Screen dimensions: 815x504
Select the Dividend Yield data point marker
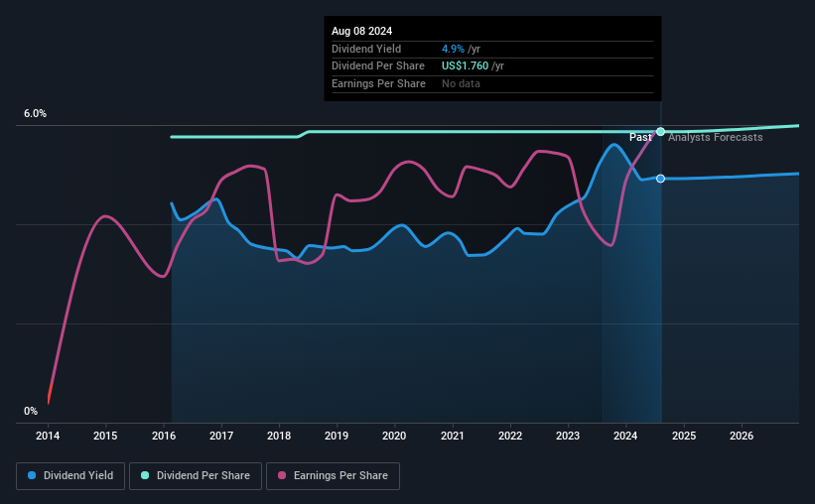(660, 179)
